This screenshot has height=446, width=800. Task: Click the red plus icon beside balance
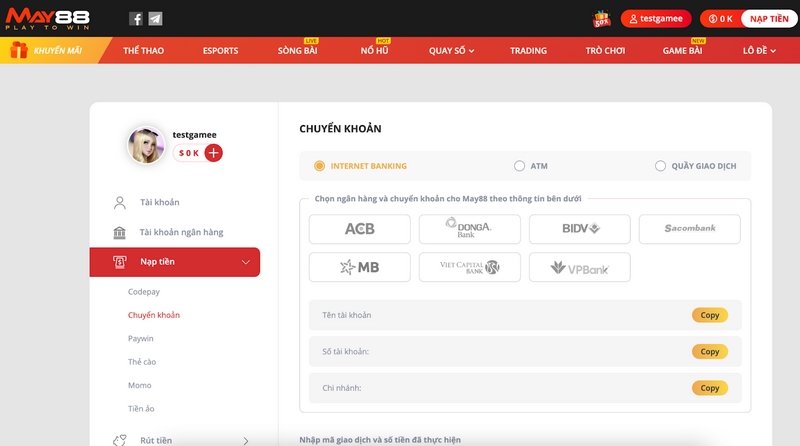click(x=213, y=153)
